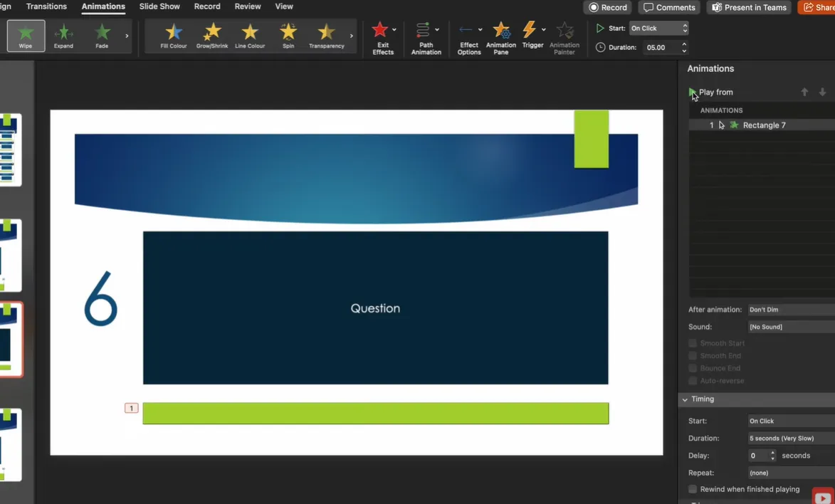
Task: Open the Sound dropdown in Animations pane
Action: (790, 327)
